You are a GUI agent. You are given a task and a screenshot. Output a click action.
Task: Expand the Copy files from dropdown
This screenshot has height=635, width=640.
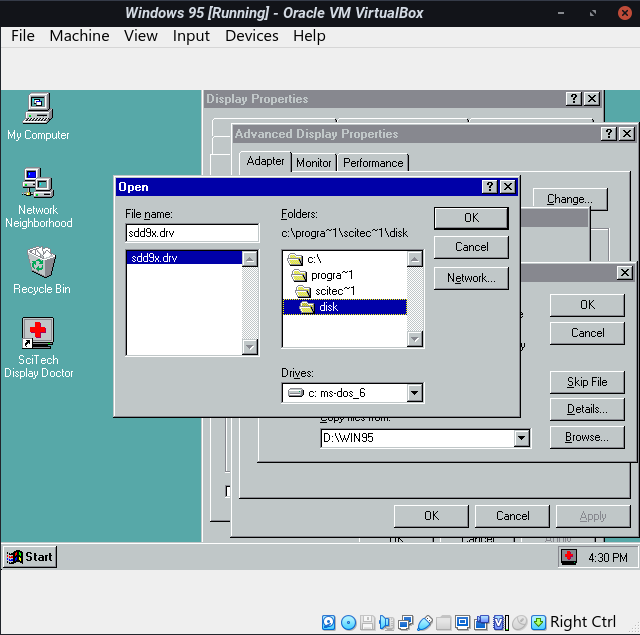click(520, 438)
